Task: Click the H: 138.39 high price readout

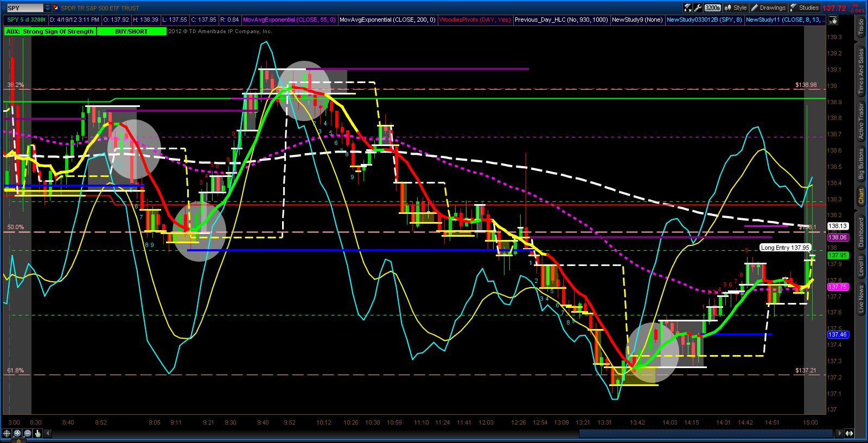Action: [x=146, y=20]
